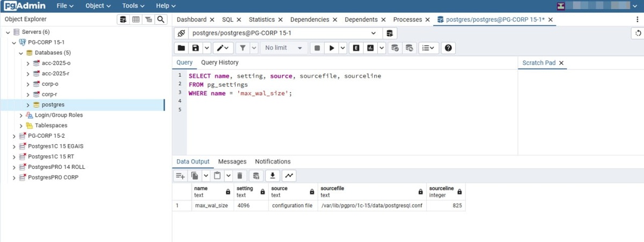Open the Help menu

click(166, 6)
